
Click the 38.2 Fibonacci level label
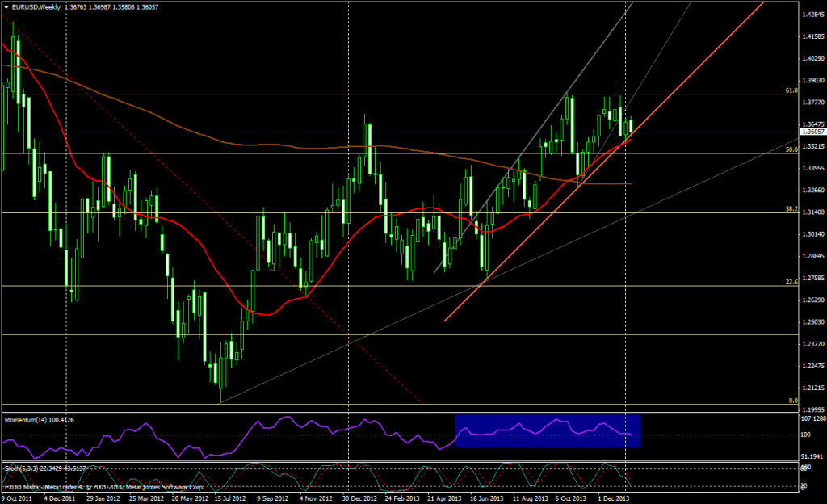pos(791,208)
